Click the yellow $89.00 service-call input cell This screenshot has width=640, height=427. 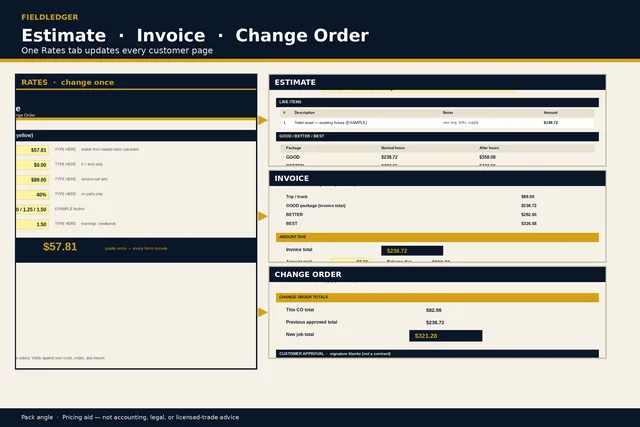pos(33,180)
